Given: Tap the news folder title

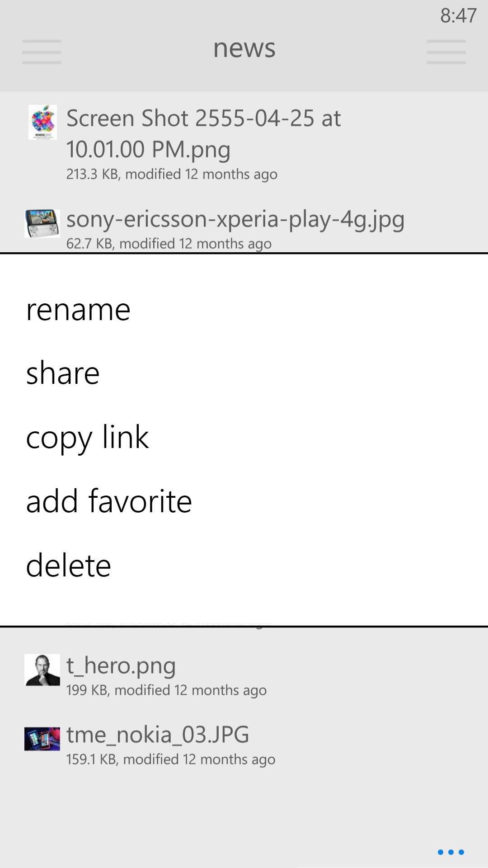Looking at the screenshot, I should (x=244, y=48).
